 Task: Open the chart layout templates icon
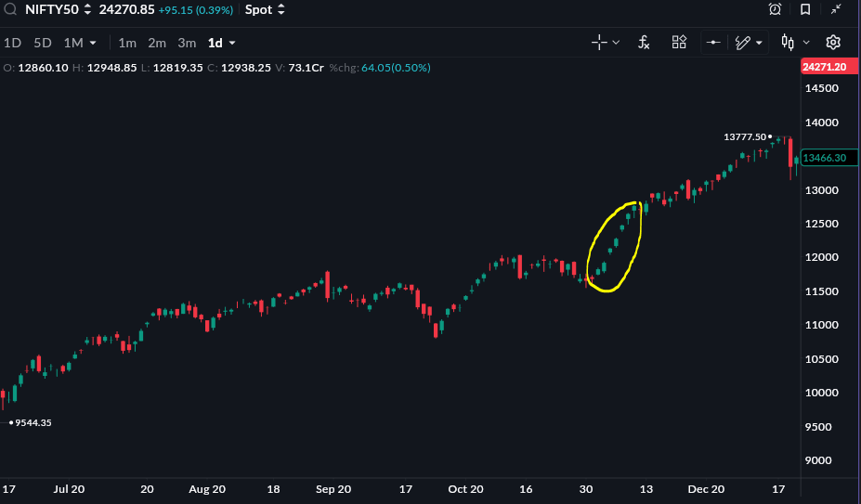[x=679, y=43]
